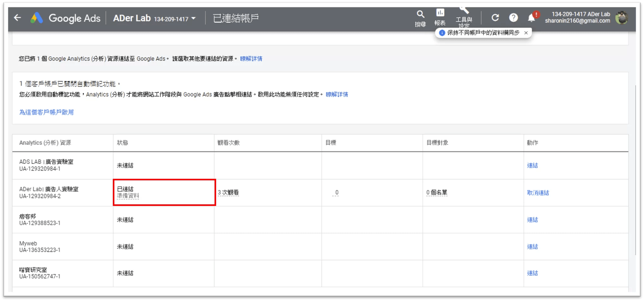
Task: Open the help question mark icon
Action: coord(513,18)
